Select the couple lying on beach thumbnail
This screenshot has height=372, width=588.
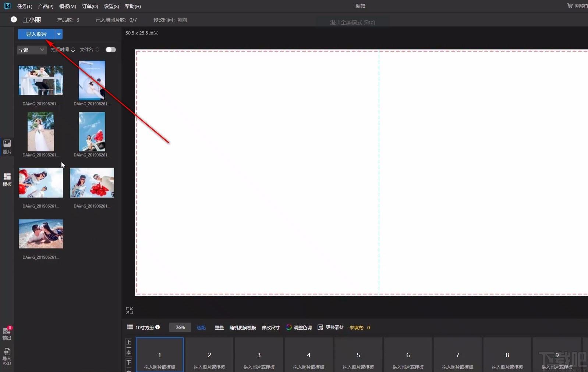pyautogui.click(x=41, y=234)
